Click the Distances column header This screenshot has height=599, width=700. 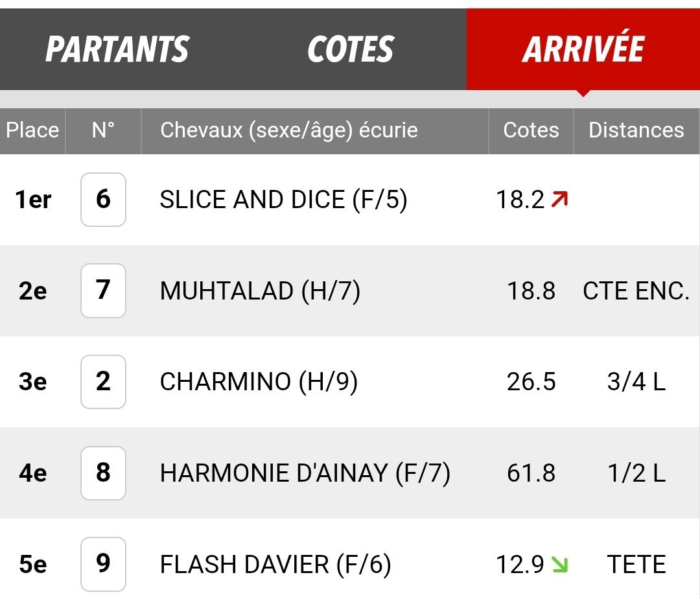click(x=636, y=131)
